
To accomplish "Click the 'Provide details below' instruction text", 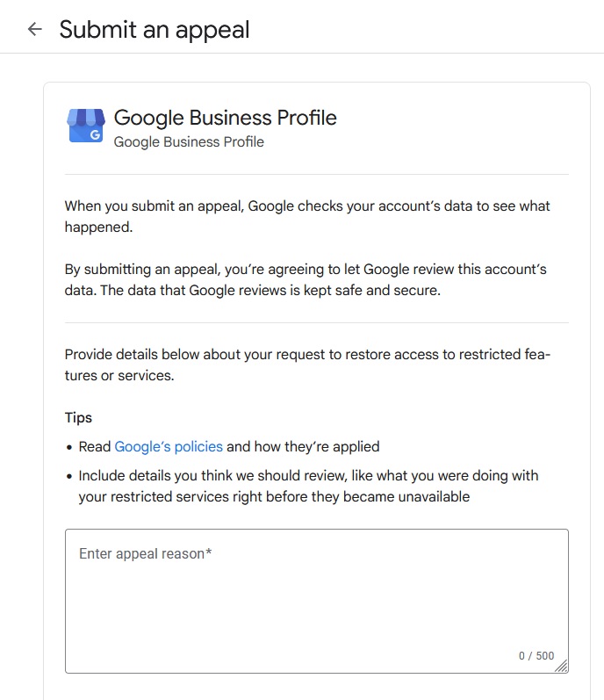I will 308,364.
